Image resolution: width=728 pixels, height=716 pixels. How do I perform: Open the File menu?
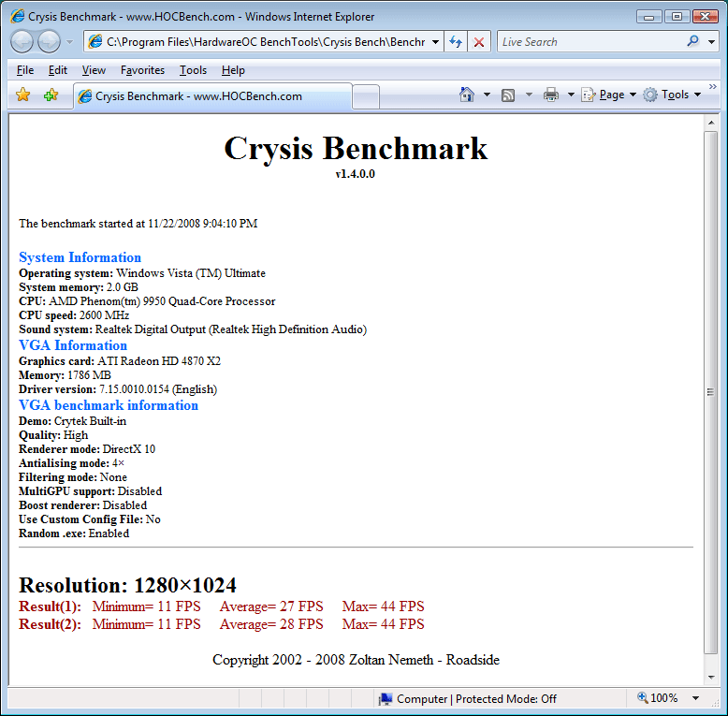click(25, 70)
